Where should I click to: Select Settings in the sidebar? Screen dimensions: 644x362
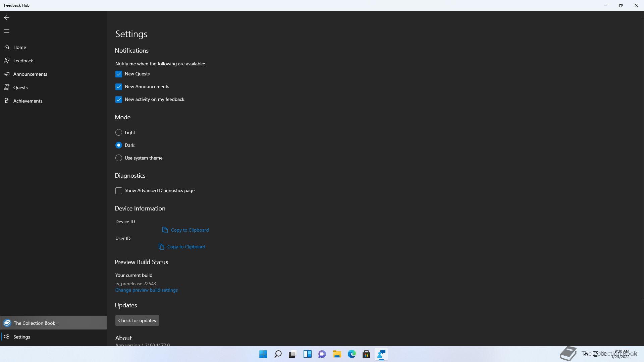coord(54,337)
